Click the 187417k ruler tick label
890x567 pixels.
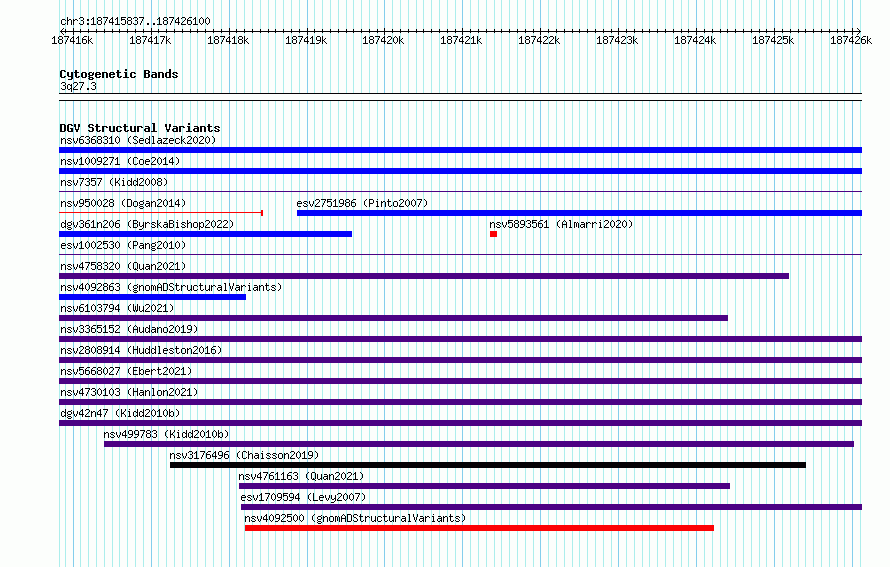[150, 40]
